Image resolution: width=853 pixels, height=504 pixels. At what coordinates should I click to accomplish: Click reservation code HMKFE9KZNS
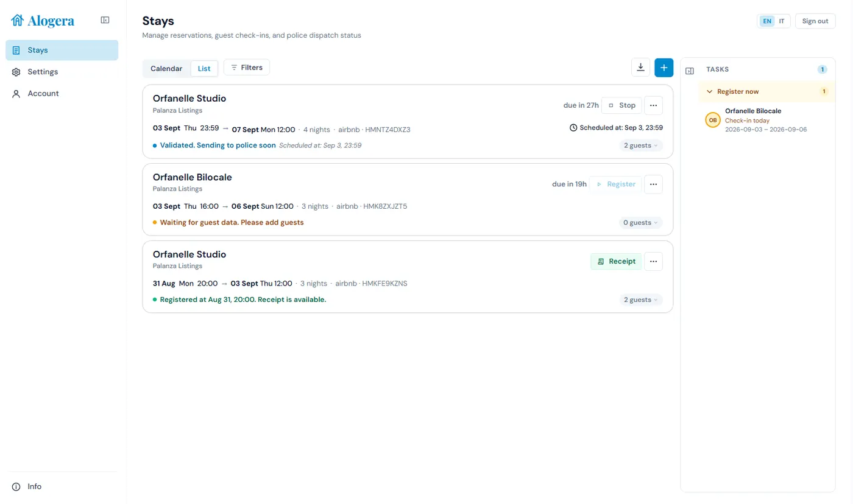385,284
